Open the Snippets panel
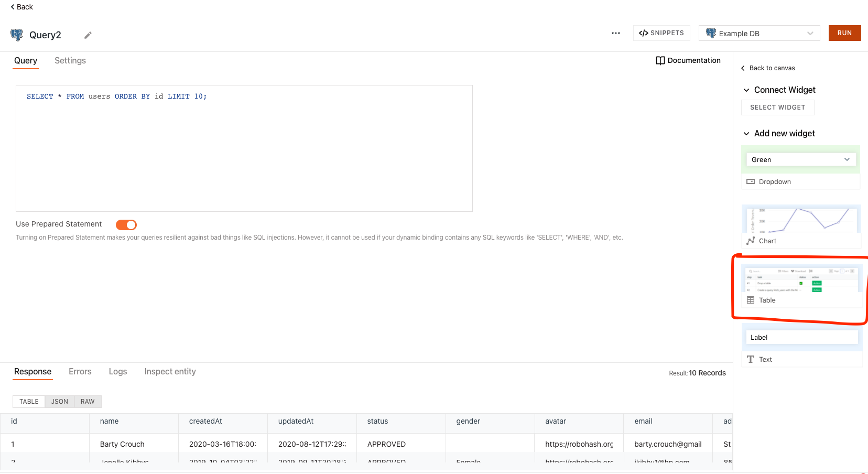Screen dimensions: 868x474 point(661,33)
